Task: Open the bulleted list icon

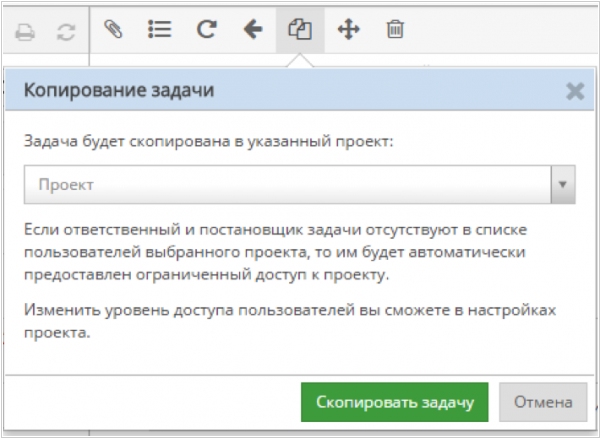Action: (x=159, y=30)
